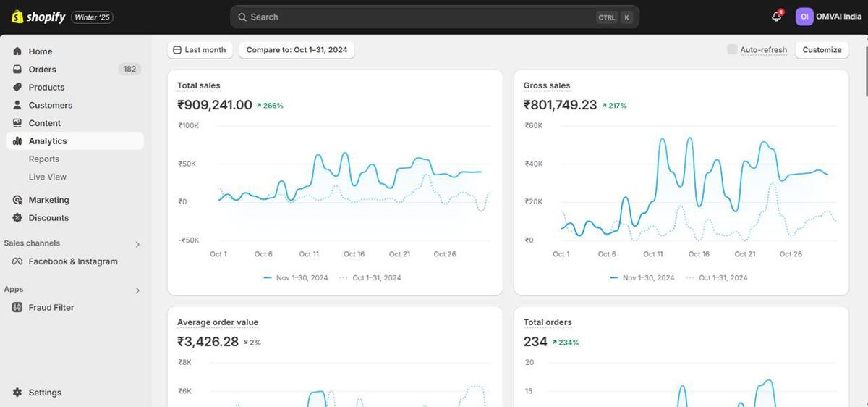
Task: Click the Home house icon
Action: [x=17, y=51]
